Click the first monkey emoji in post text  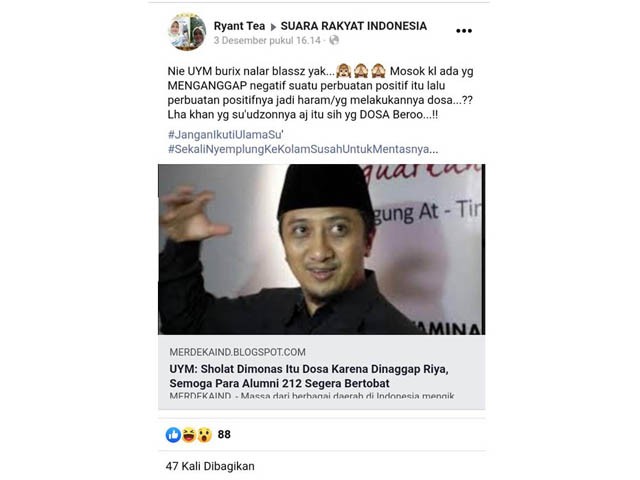[x=344, y=71]
